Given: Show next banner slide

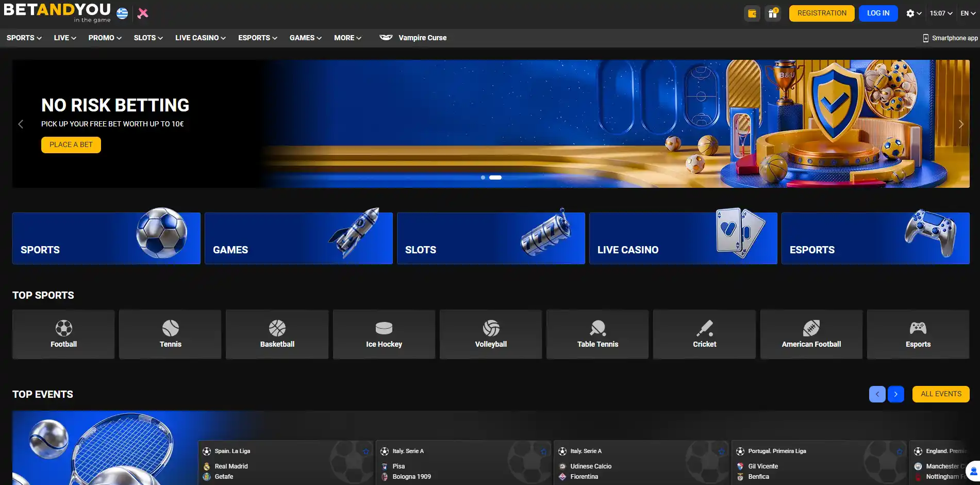Looking at the screenshot, I should (961, 124).
